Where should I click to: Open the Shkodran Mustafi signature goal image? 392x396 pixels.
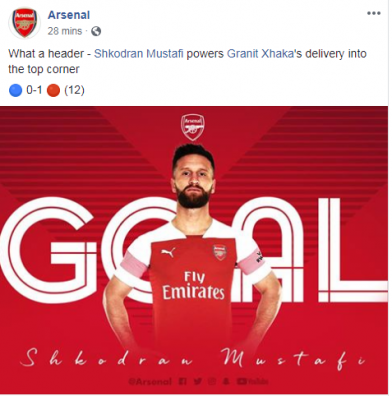pyautogui.click(x=194, y=250)
